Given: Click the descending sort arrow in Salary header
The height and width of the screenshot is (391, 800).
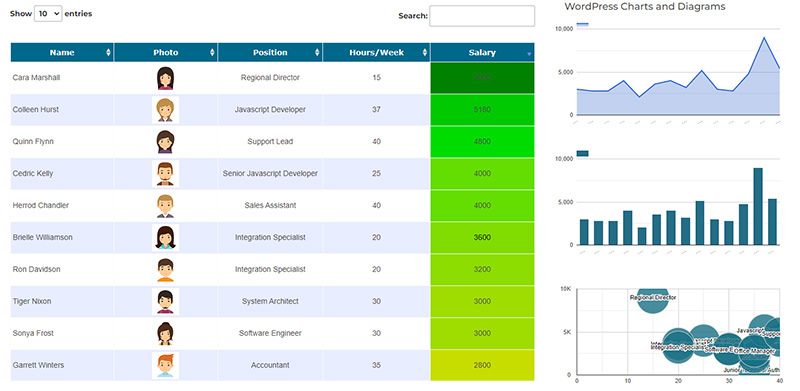Looking at the screenshot, I should point(529,54).
